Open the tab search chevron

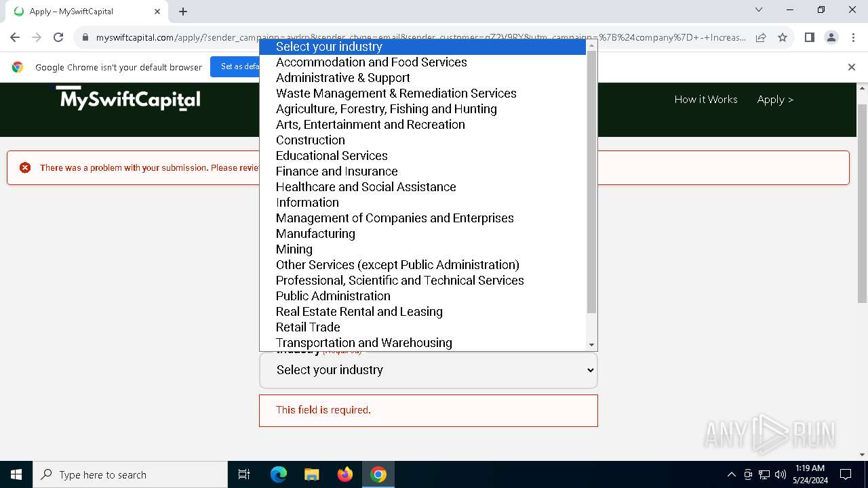coord(759,9)
